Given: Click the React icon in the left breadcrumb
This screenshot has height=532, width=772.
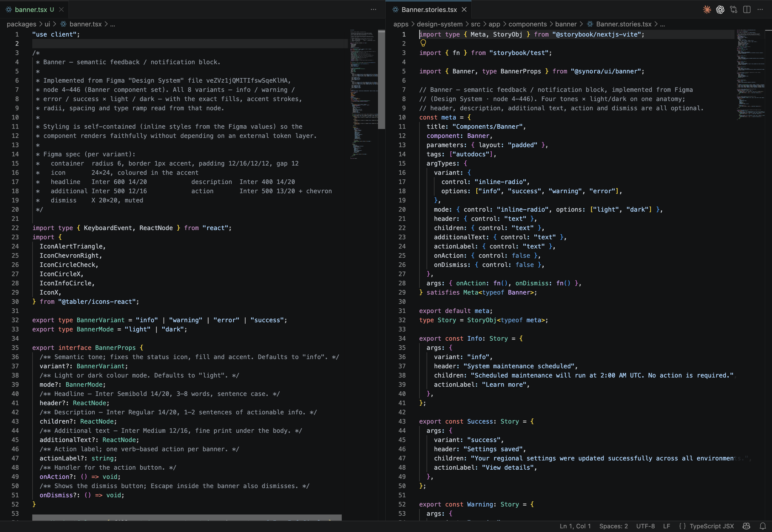Looking at the screenshot, I should point(63,24).
